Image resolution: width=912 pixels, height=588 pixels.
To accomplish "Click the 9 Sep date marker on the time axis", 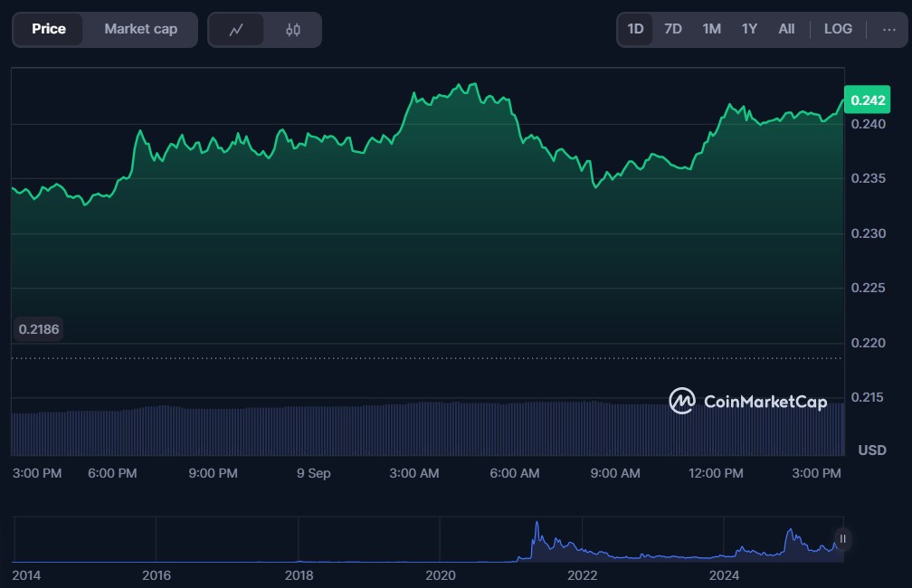I will pyautogui.click(x=313, y=473).
